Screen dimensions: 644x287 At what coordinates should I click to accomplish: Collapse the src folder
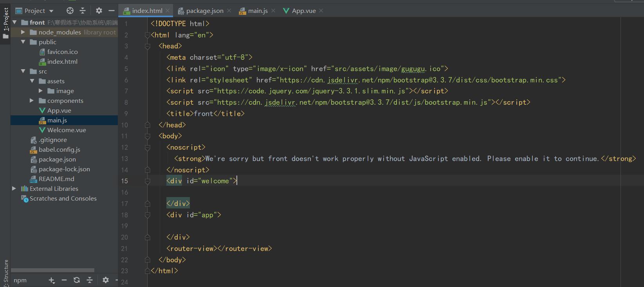pyautogui.click(x=23, y=71)
